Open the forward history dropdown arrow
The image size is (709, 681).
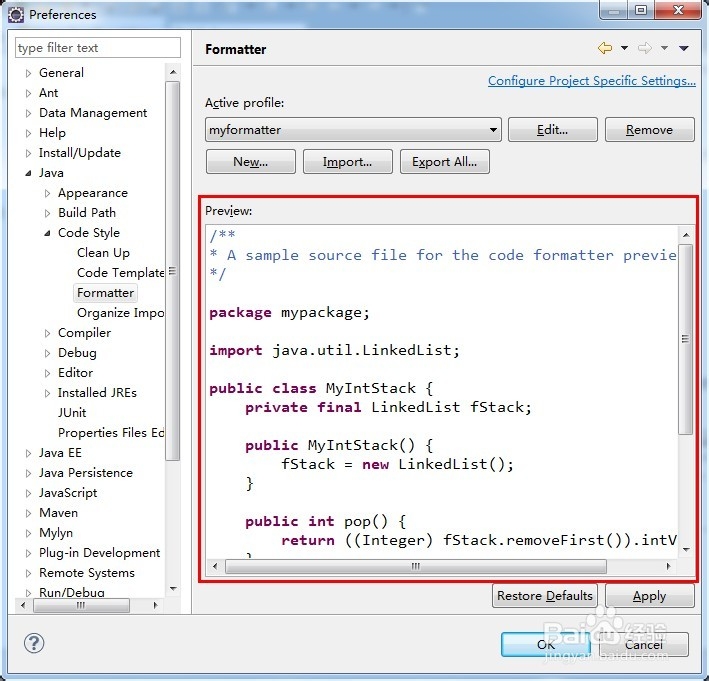[x=664, y=48]
